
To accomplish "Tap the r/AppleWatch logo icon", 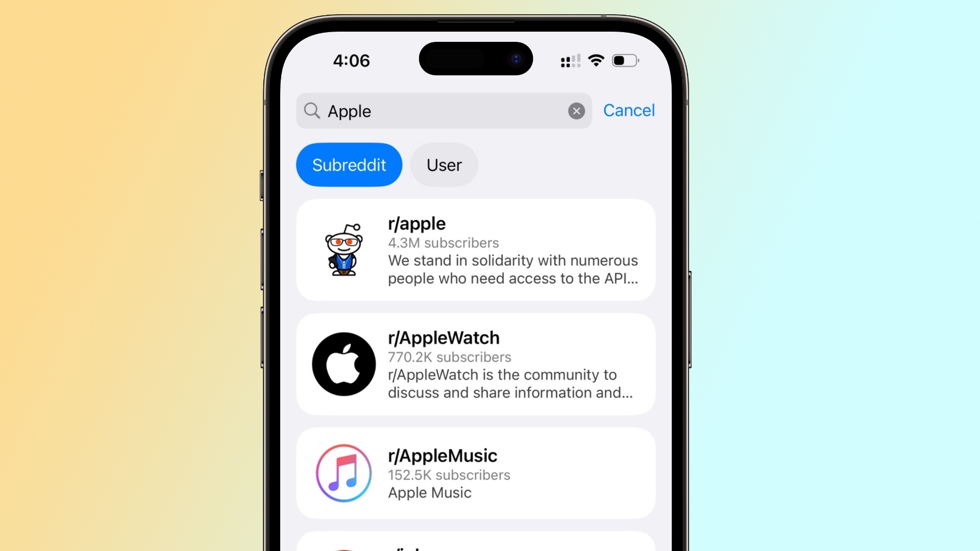I will pos(344,363).
